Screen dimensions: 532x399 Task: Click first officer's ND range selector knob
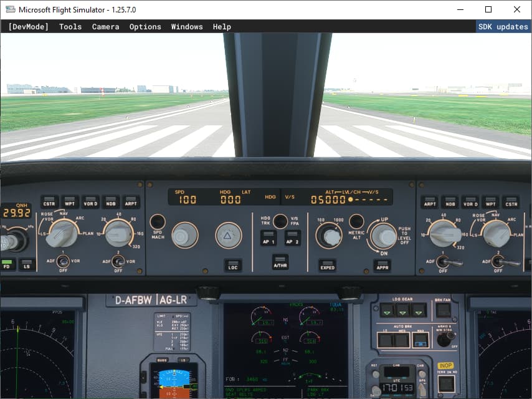[445, 234]
